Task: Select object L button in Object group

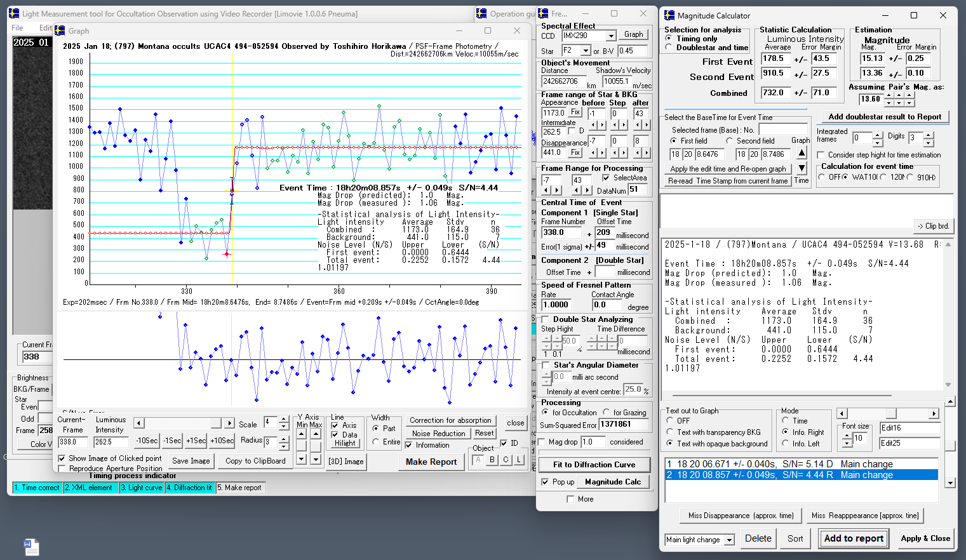Action: click(519, 460)
